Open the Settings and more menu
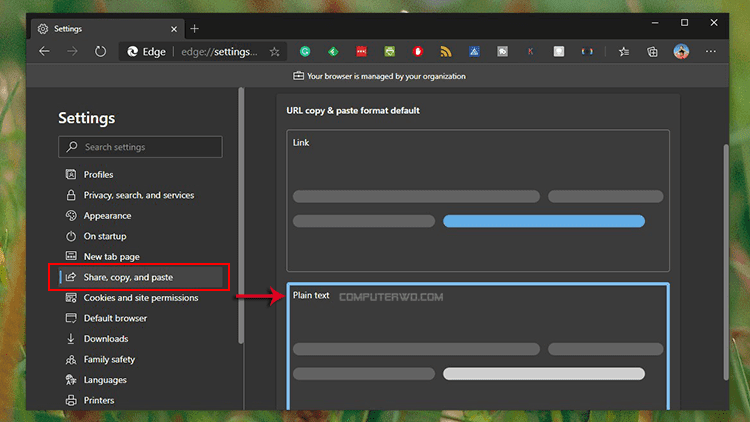750x422 pixels. (x=710, y=51)
